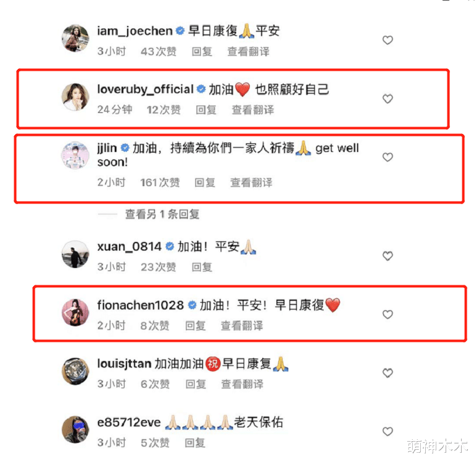Tap the heart beside jjlin's comment
The height and width of the screenshot is (464, 476).
387,157
